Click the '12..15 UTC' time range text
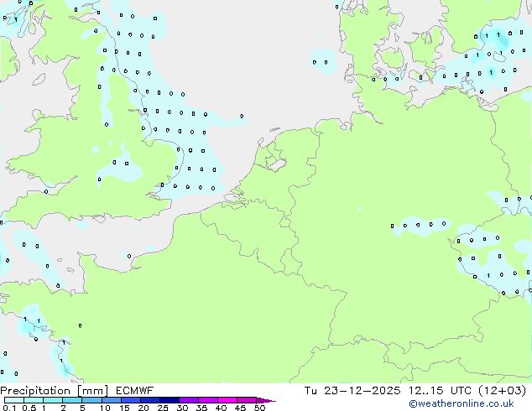Screen dimensions: 532x411 [440, 391]
